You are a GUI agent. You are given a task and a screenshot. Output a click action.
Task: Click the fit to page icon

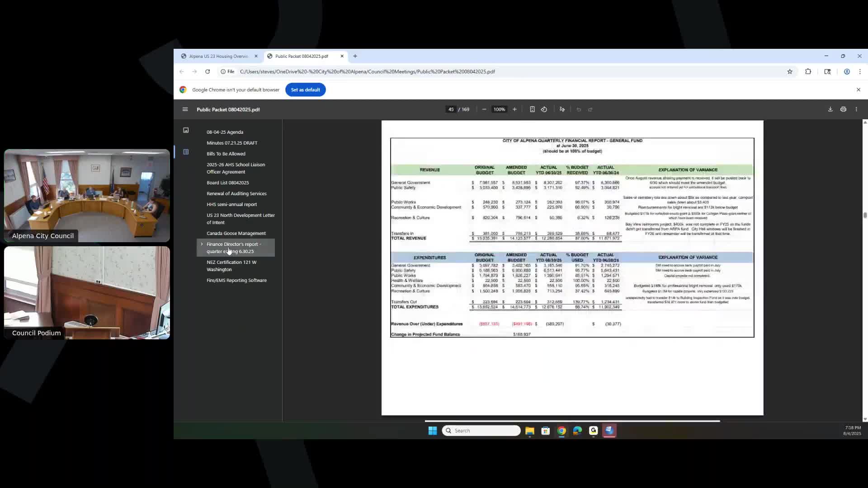click(532, 109)
